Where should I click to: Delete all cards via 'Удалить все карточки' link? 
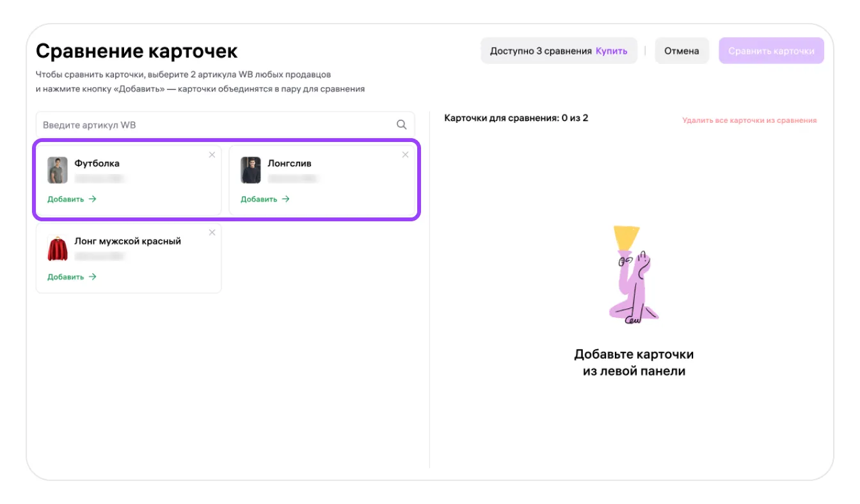click(749, 120)
